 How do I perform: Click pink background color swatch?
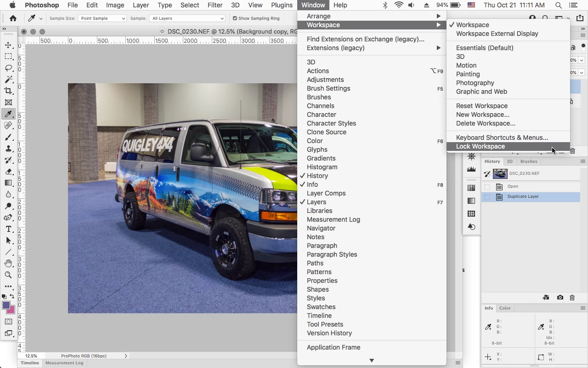(x=11, y=310)
